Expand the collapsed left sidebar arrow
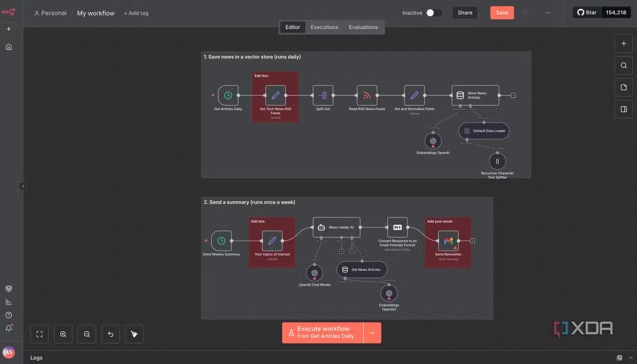 (x=23, y=186)
